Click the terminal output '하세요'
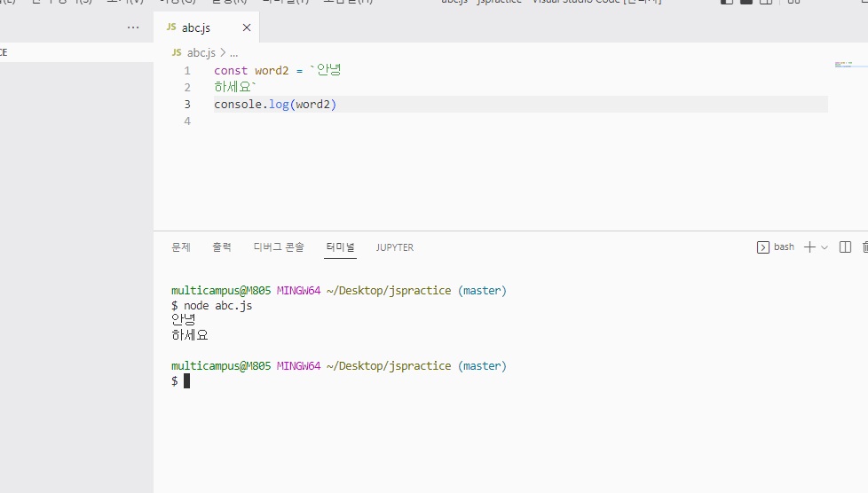The width and height of the screenshot is (868, 493). 190,335
